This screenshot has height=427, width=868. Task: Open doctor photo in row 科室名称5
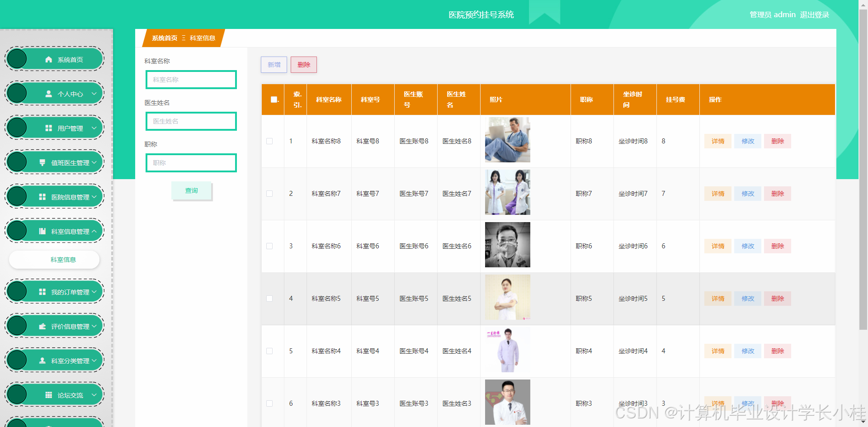coord(508,297)
